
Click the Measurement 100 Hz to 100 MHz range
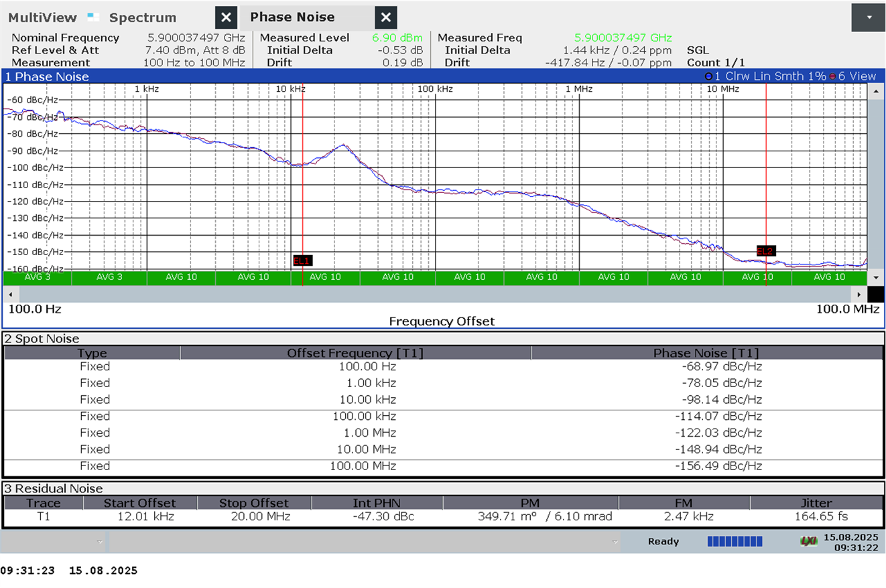194,63
